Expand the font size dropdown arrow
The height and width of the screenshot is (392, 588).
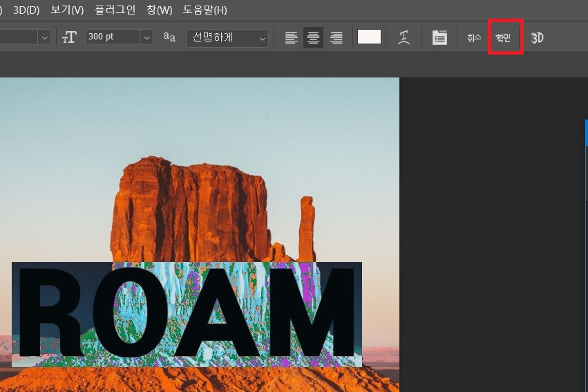pos(146,37)
